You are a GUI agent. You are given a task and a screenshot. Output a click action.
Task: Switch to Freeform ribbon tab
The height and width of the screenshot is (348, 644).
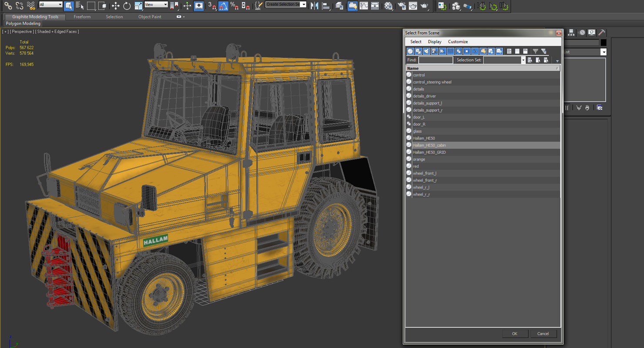tap(82, 17)
